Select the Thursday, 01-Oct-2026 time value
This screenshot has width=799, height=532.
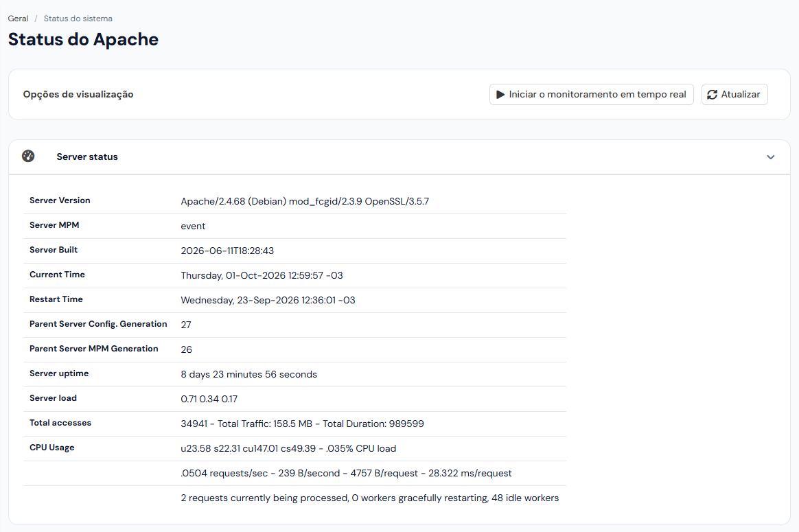262,276
